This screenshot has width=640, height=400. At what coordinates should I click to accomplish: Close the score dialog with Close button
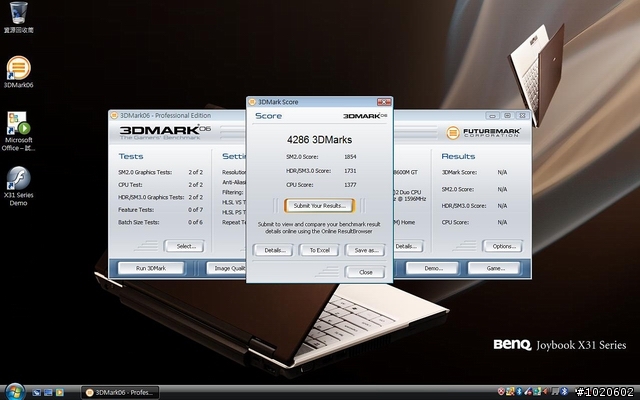click(365, 272)
